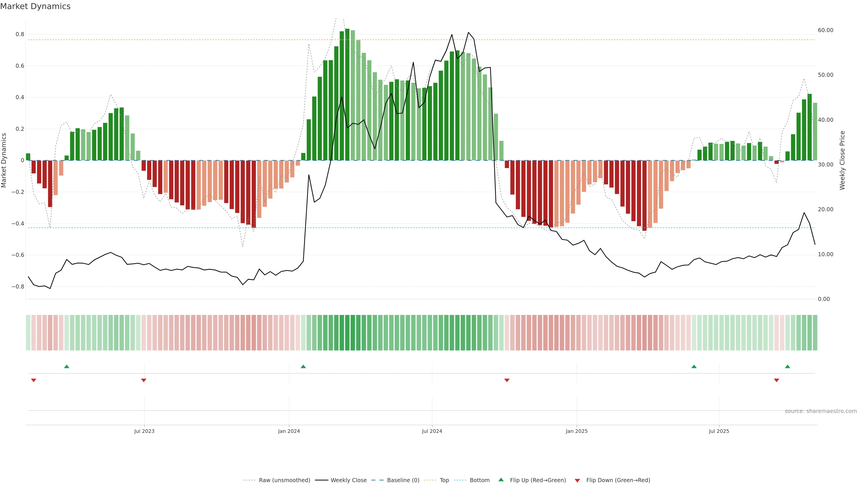The image size is (868, 488).
Task: Click the red flip-down triangle near Jul 2023
Action: [144, 380]
